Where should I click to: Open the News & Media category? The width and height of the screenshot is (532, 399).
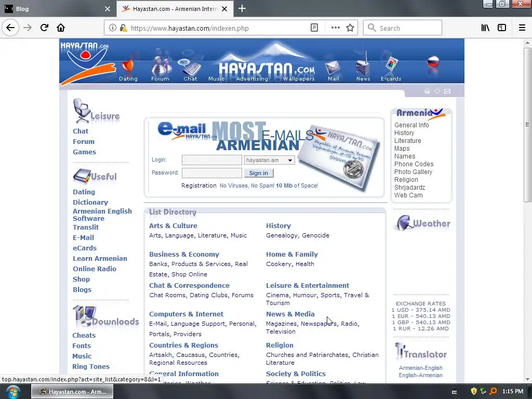pyautogui.click(x=290, y=314)
